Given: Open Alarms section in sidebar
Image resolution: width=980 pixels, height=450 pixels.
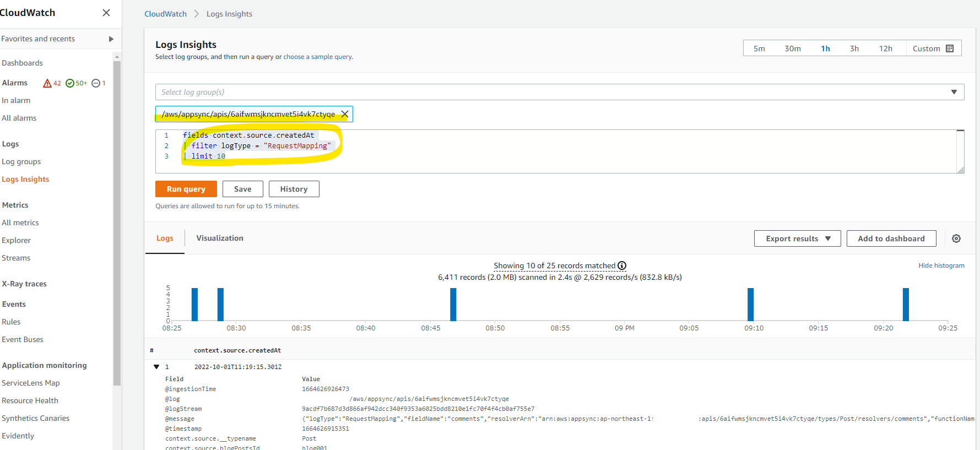Looking at the screenshot, I should click(15, 83).
